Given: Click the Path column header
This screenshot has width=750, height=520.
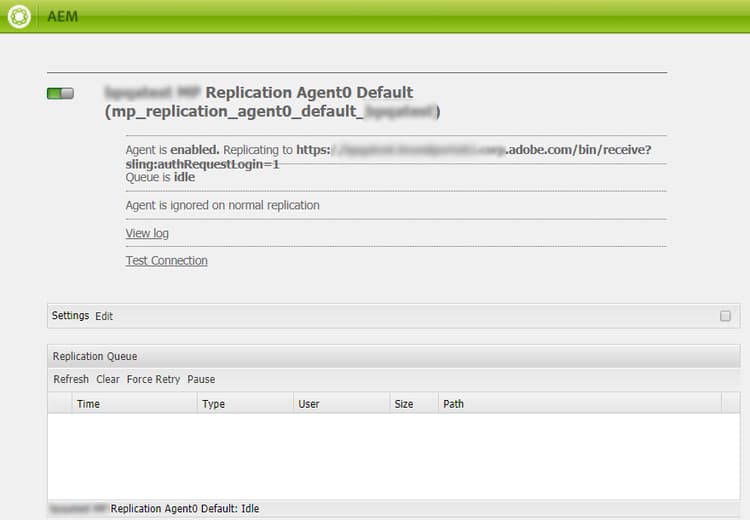Looking at the screenshot, I should pos(453,404).
